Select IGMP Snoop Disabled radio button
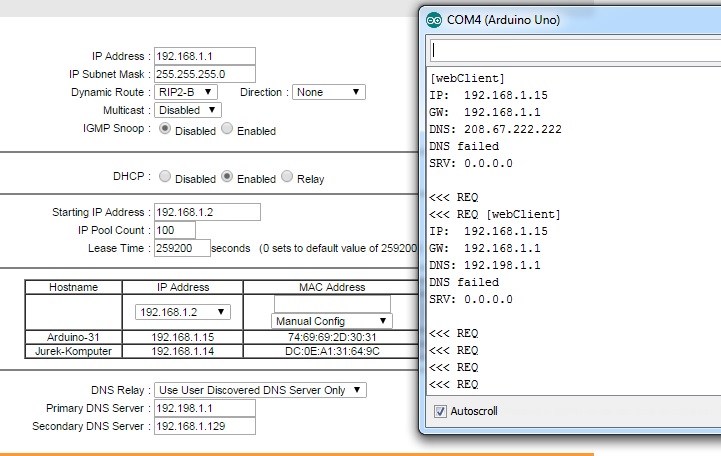Viewport: 721px width, 456px height. coord(165,129)
